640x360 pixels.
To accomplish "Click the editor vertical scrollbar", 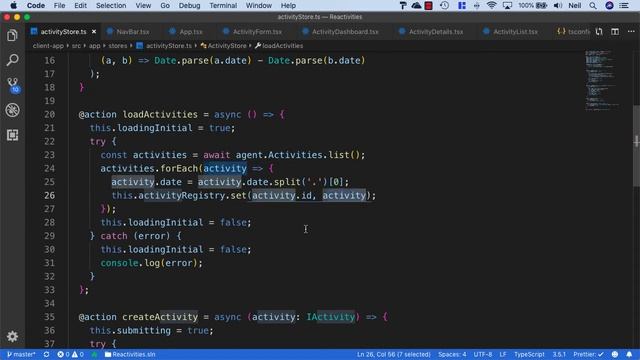I will coord(636,146).
